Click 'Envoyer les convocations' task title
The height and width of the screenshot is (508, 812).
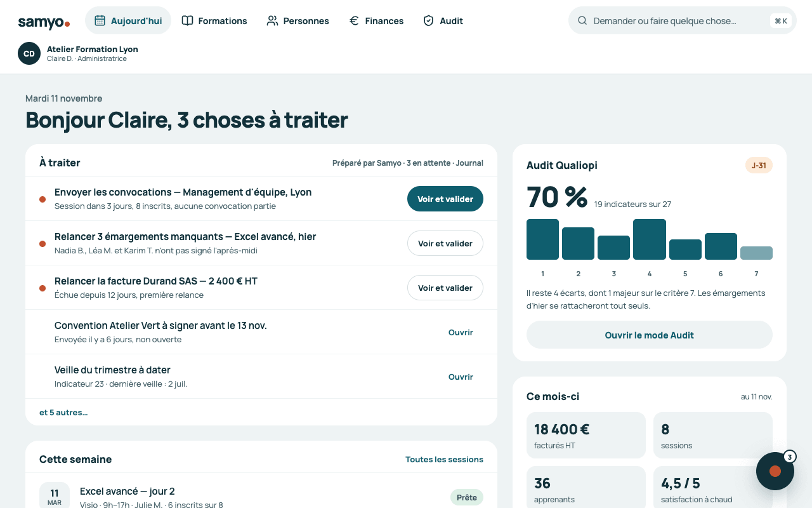coord(183,192)
